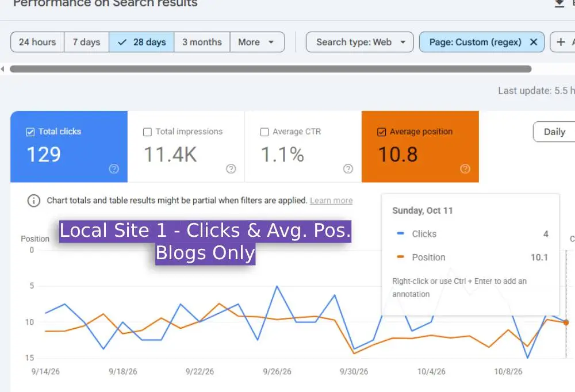Open help for Total clicks card
The image size is (575, 392).
114,168
